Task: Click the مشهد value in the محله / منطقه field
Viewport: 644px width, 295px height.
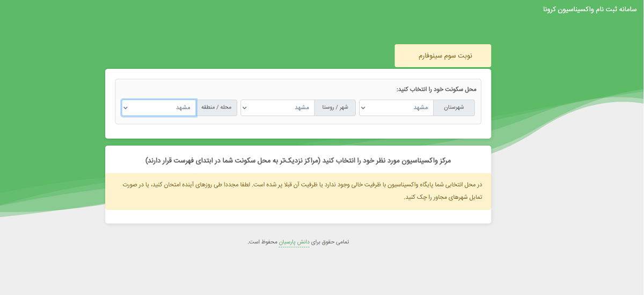Action: pos(184,107)
